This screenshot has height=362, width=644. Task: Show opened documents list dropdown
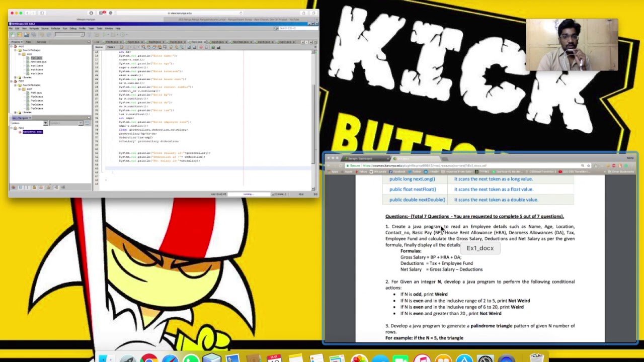(311, 42)
